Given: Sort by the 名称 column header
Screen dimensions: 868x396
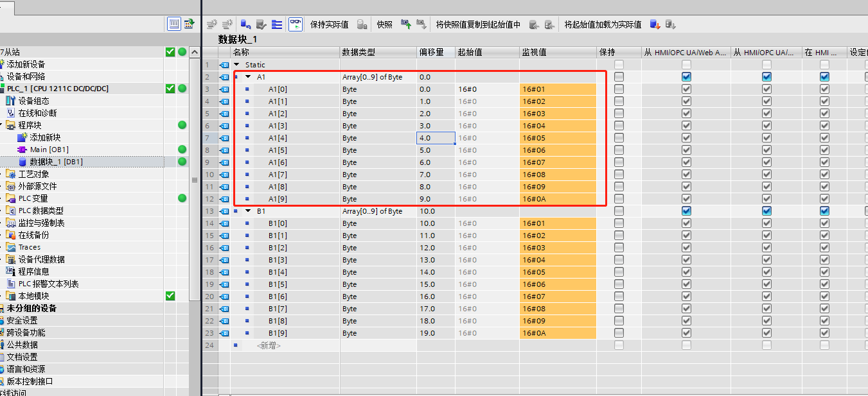Looking at the screenshot, I should click(x=285, y=53).
